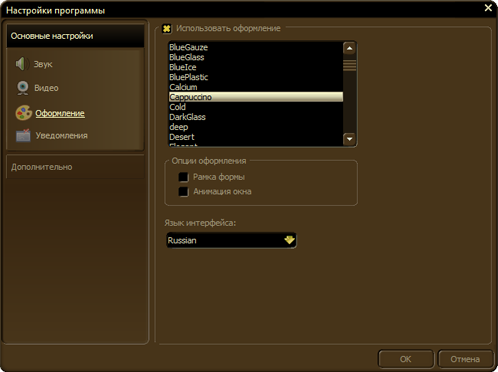
Task: Toggle the Использовать оформление checkbox
Action: (167, 29)
